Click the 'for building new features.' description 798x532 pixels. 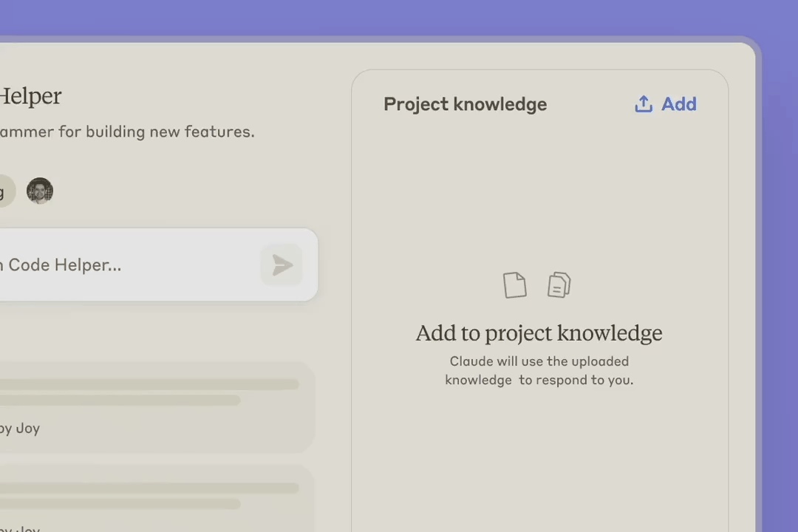[156, 132]
